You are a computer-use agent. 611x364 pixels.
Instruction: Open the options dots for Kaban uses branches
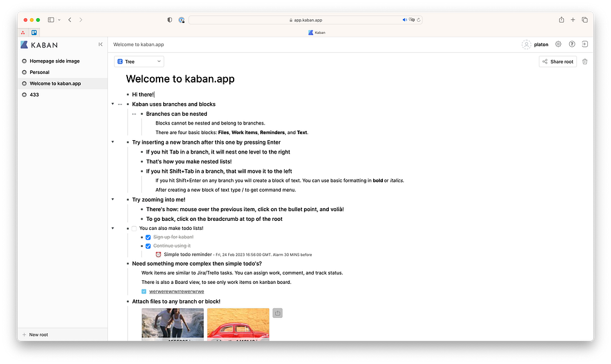click(120, 104)
